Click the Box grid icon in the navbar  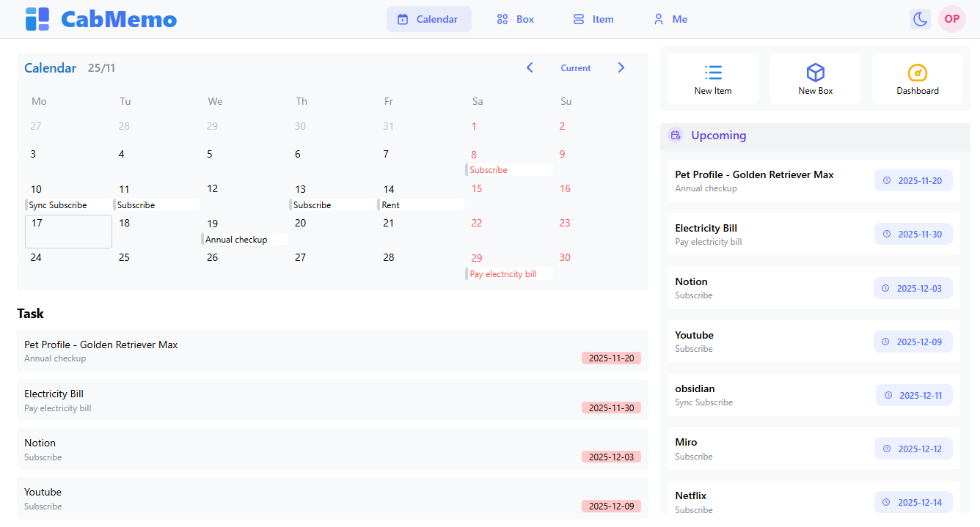coord(502,18)
